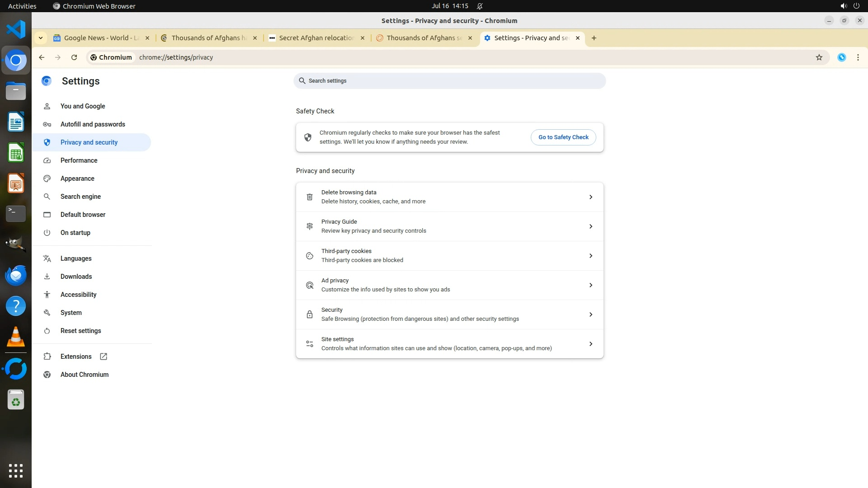Click the system volume icon

(843, 6)
